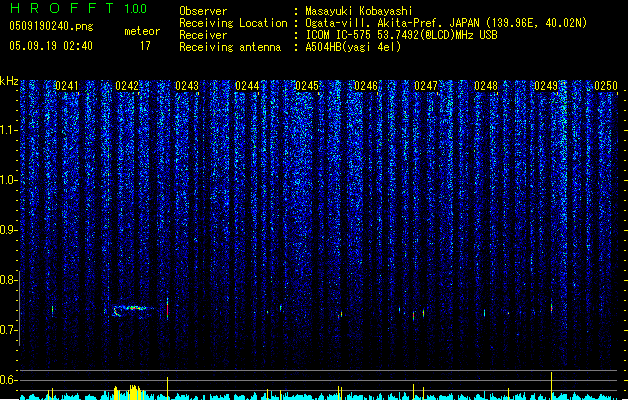
Task: Click the 1.1 frequency axis label
Action: (8, 130)
